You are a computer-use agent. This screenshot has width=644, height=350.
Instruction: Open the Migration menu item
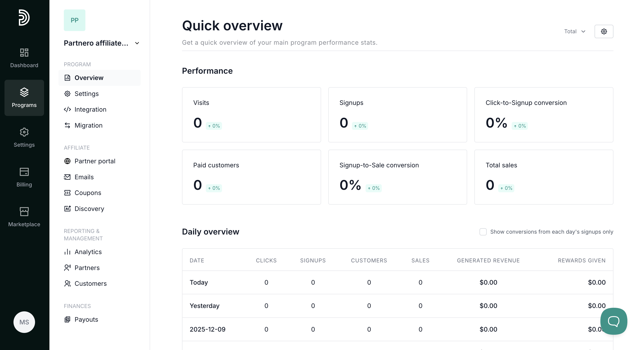pos(88,126)
